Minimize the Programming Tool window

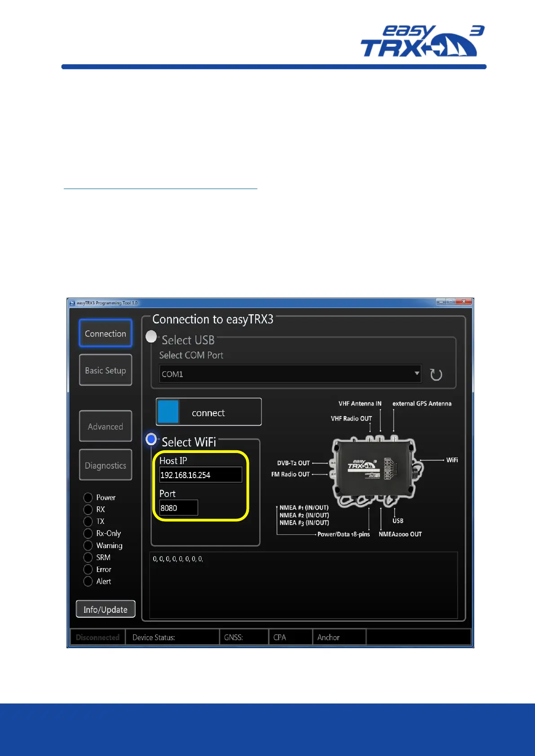441,302
